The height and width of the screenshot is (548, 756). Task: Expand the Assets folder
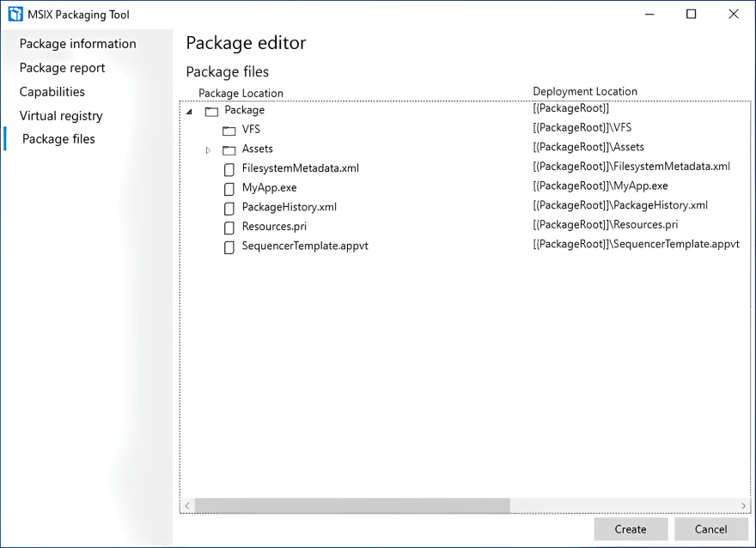tap(208, 150)
